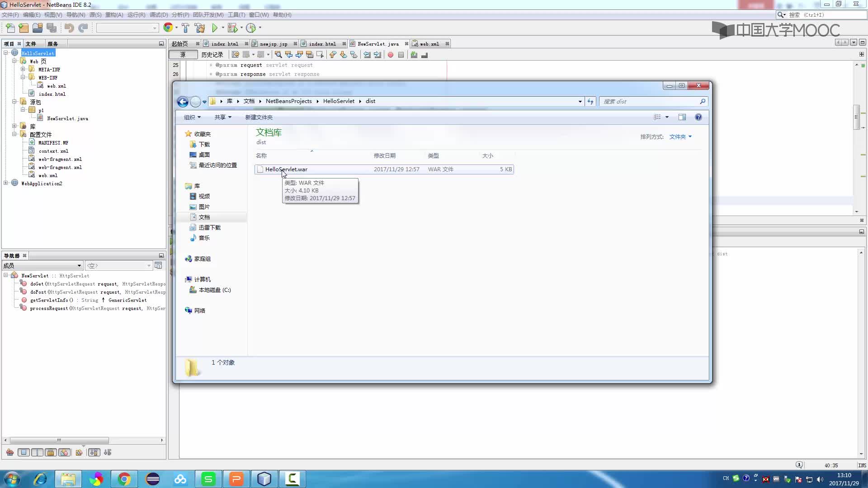Click 本地磁盘 (C:) in Explorer sidebar
The height and width of the screenshot is (488, 868).
214,290
